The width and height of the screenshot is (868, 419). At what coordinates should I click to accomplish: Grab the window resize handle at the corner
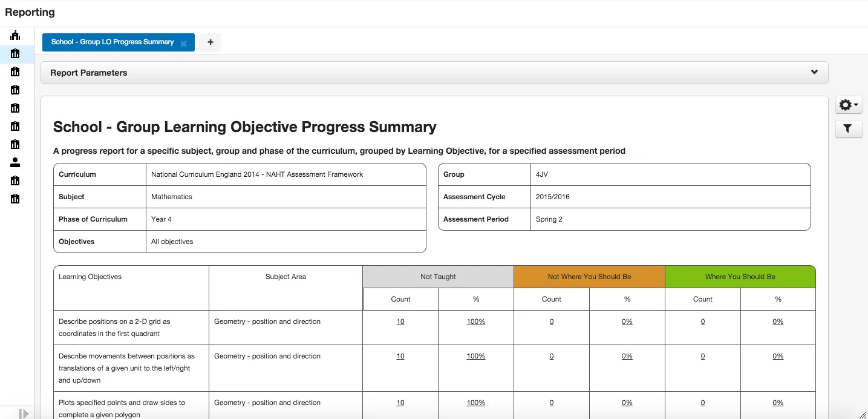coord(863,414)
